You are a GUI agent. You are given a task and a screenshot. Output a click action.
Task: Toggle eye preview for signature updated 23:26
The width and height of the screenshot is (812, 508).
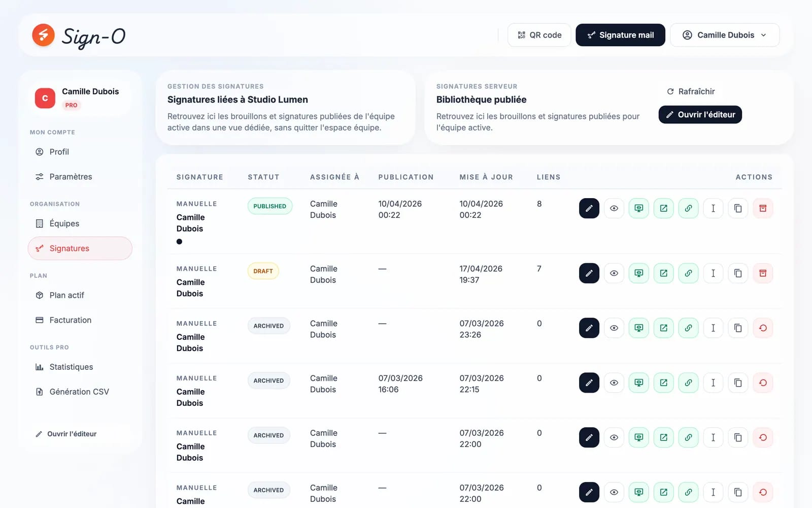click(x=614, y=328)
